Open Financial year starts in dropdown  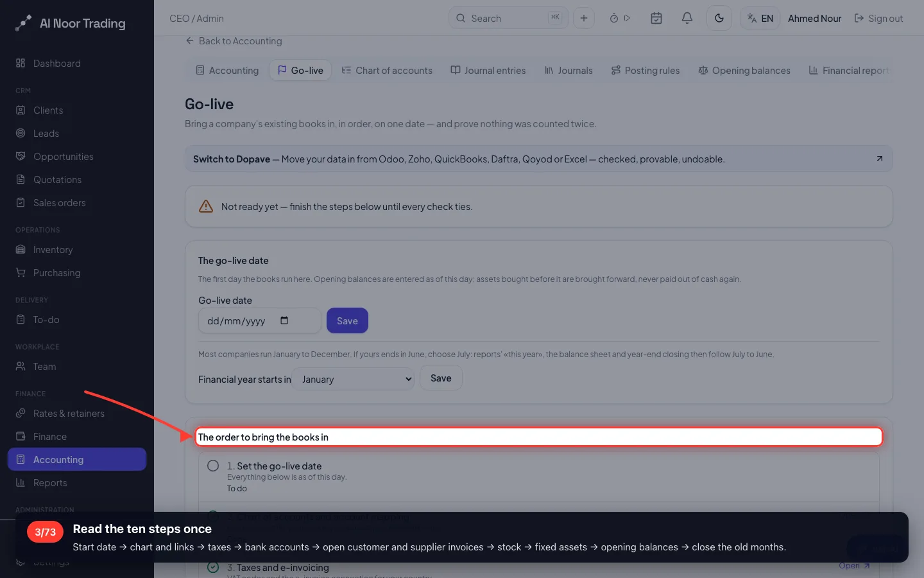[353, 379]
